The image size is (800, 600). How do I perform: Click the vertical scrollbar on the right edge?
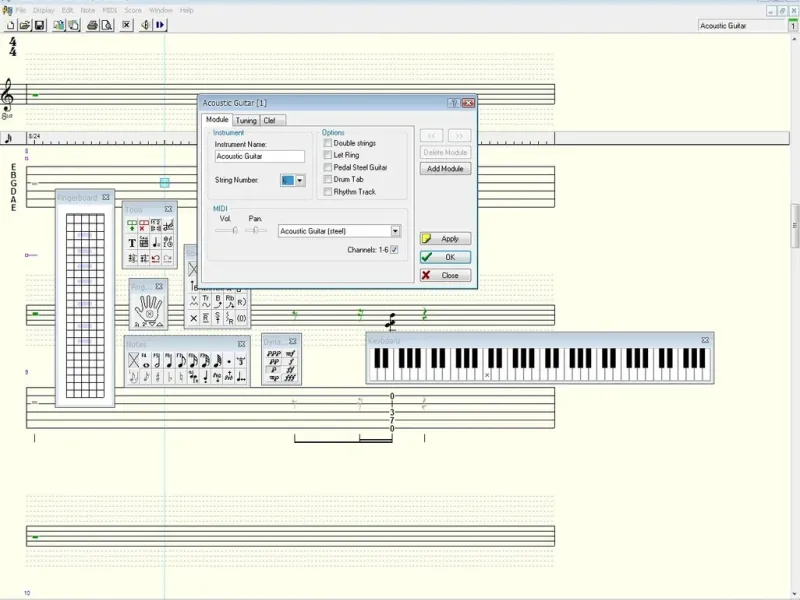point(794,225)
